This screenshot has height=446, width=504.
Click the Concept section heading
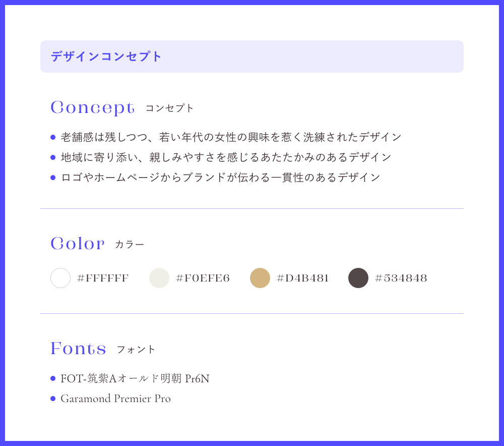(93, 107)
